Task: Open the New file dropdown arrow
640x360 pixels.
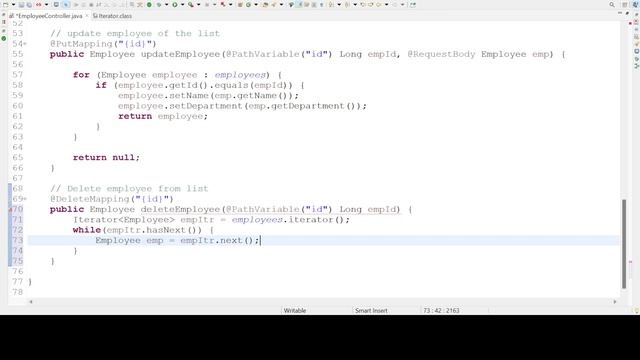Action: click(x=13, y=4)
